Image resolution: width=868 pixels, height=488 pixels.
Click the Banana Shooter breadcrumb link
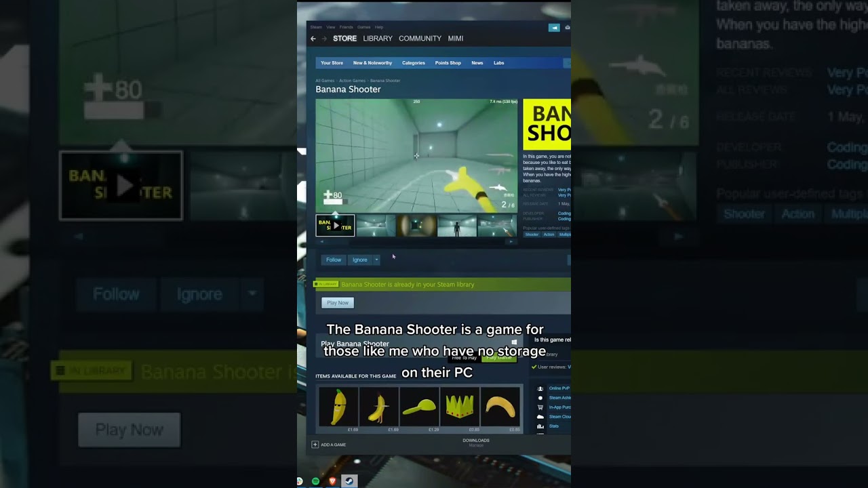[385, 81]
